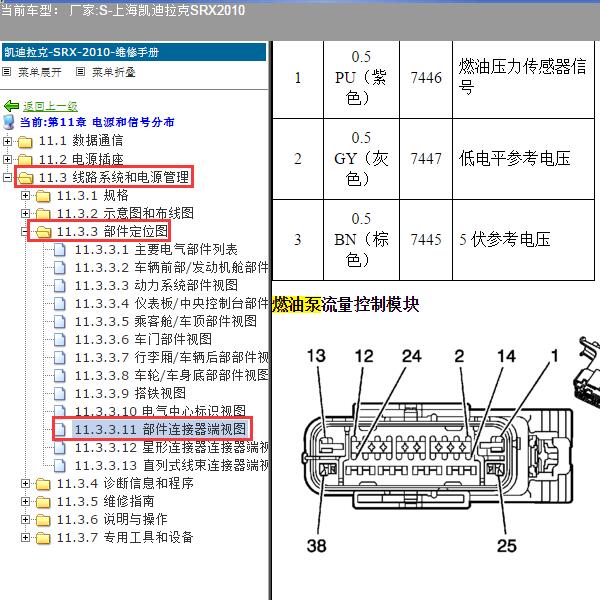
Task: Click folder icon of 11.2 电源插座
Action: [x=25, y=159]
